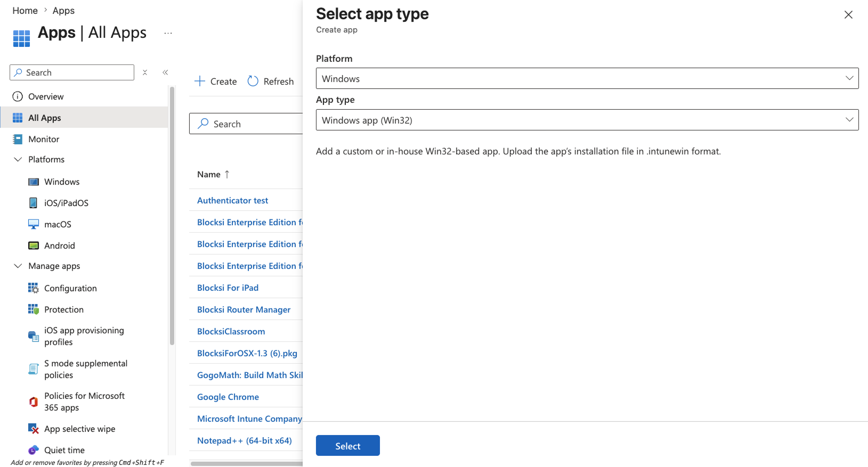Click the Microsoft 365 Office icon

pyautogui.click(x=34, y=402)
